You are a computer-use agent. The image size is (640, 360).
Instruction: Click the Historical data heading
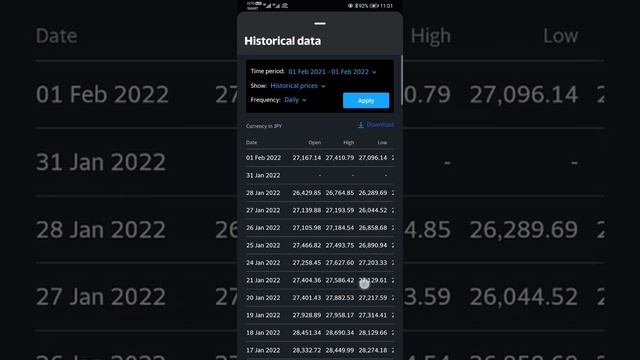[x=282, y=41]
